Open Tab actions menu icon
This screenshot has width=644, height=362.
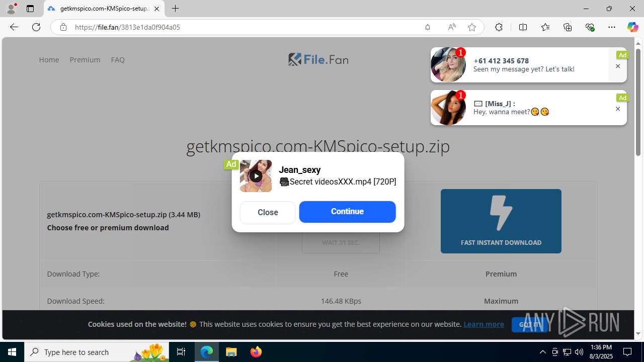click(30, 9)
